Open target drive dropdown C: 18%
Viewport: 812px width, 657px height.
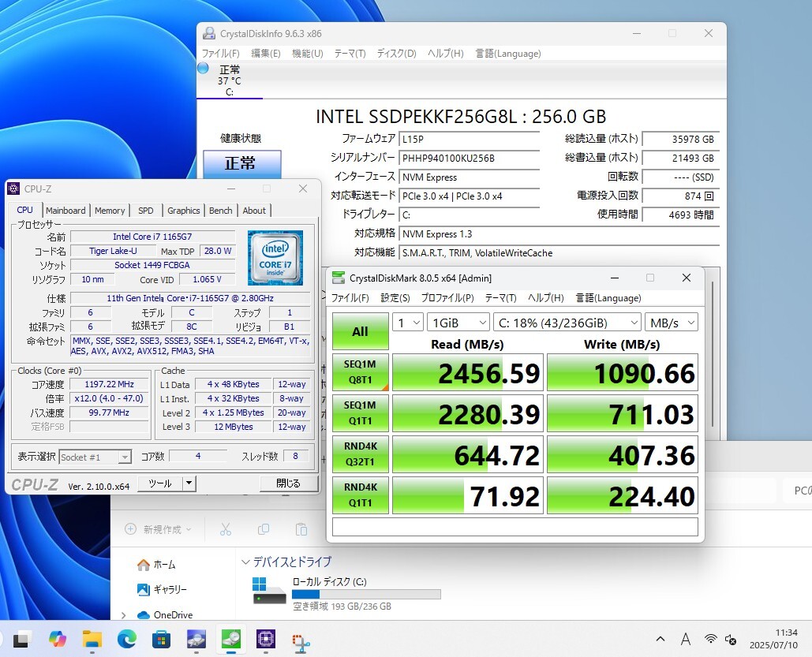pos(567,323)
